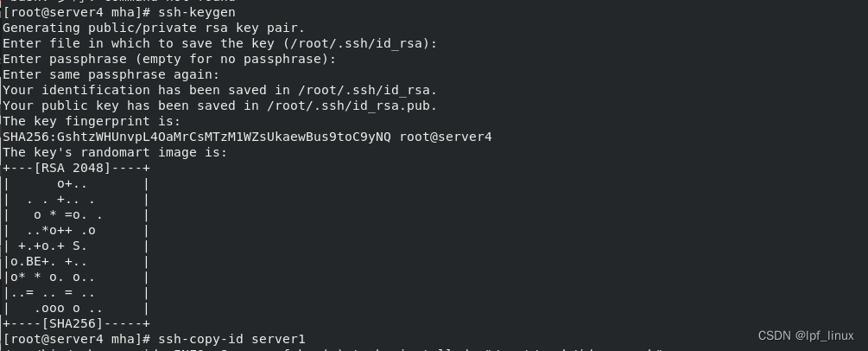Image resolution: width=868 pixels, height=351 pixels.
Task: Click the "..*o++ .o" randomart row
Action: (x=60, y=230)
